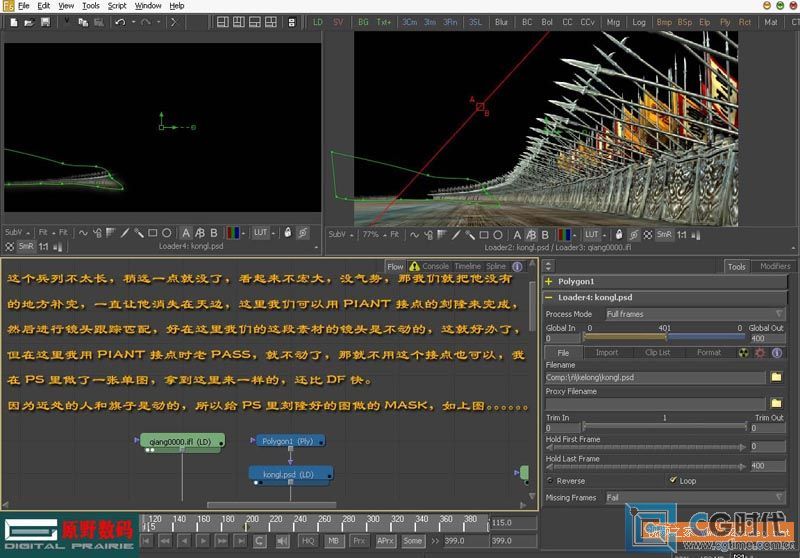Click the Save file icon in toolbar
This screenshot has width=800, height=558.
pyautogui.click(x=45, y=22)
